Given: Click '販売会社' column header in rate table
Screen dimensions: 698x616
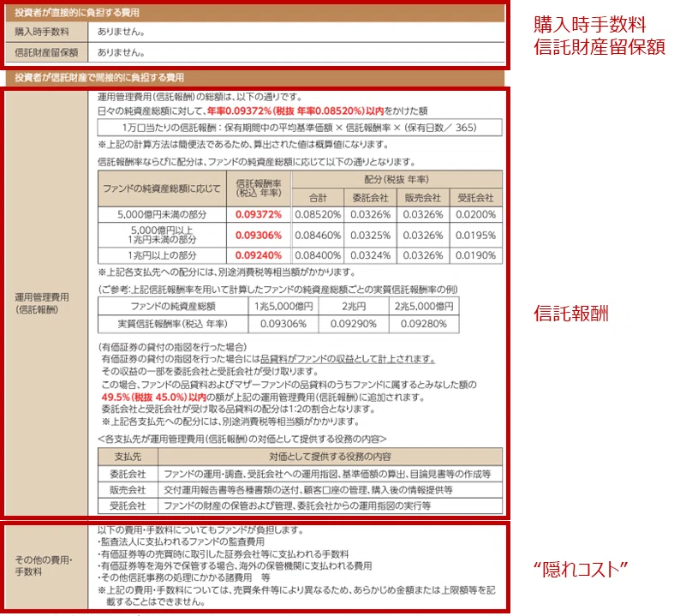Looking at the screenshot, I should 423,198.
